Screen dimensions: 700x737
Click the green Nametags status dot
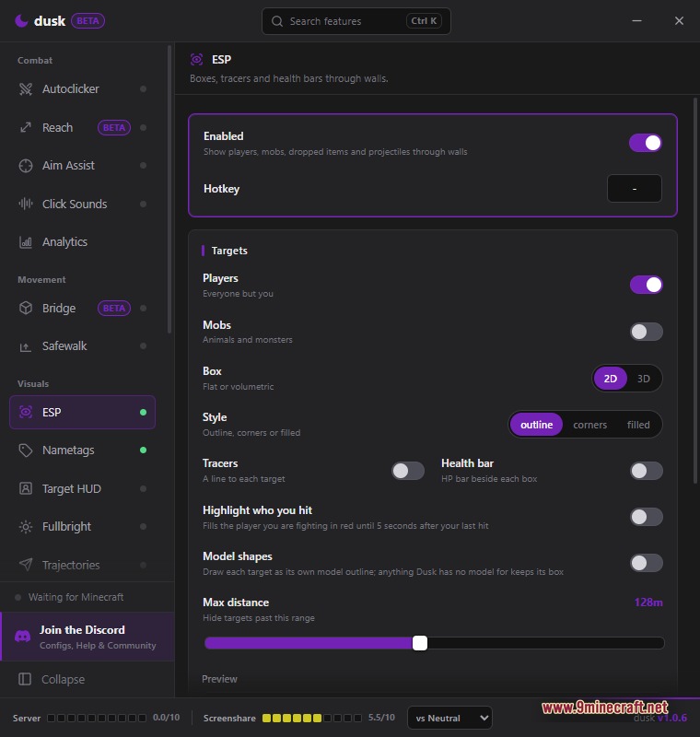(144, 450)
